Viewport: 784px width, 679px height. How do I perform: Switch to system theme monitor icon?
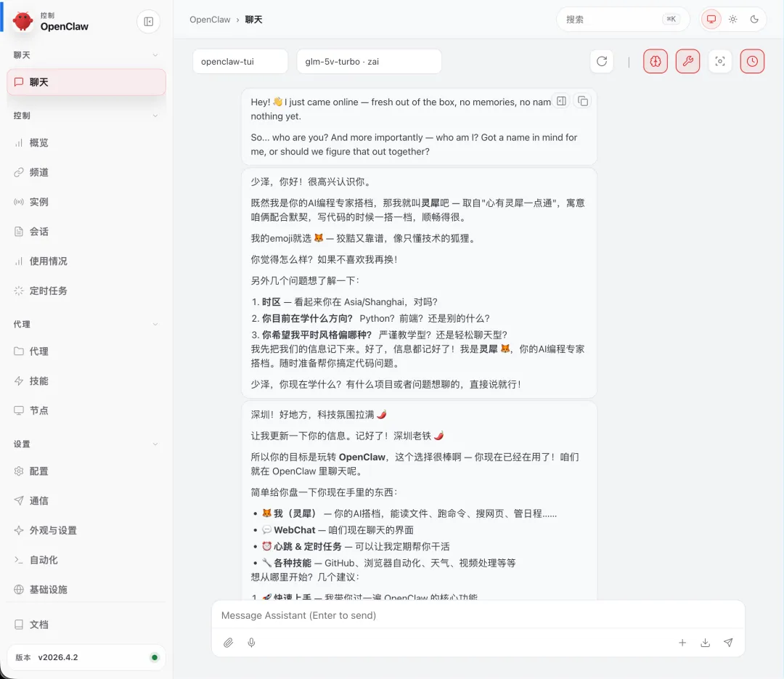(711, 20)
